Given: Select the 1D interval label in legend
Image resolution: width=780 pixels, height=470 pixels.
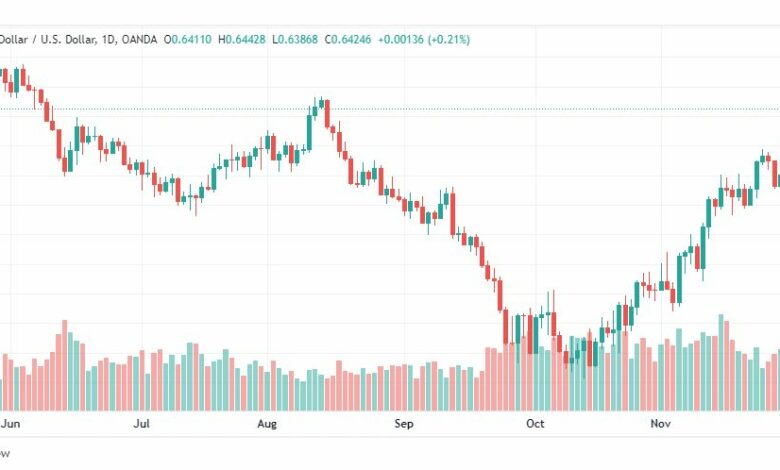Looking at the screenshot, I should click(108, 39).
